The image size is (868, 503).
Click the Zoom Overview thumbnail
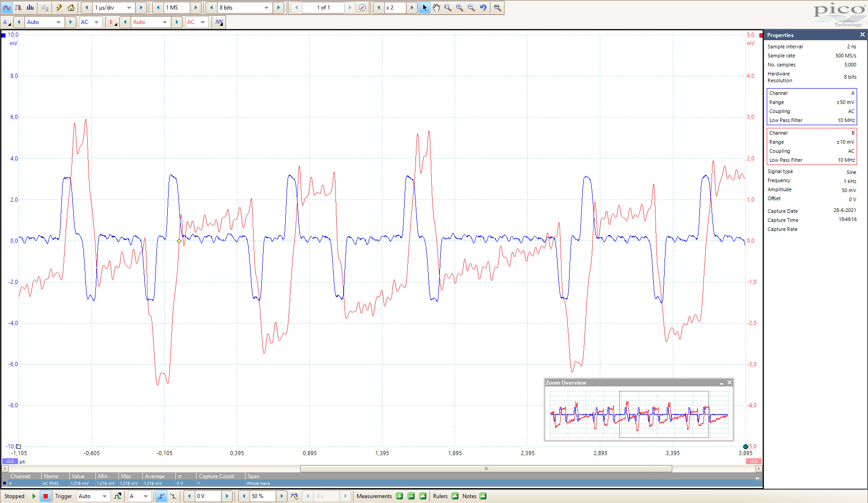pos(639,414)
